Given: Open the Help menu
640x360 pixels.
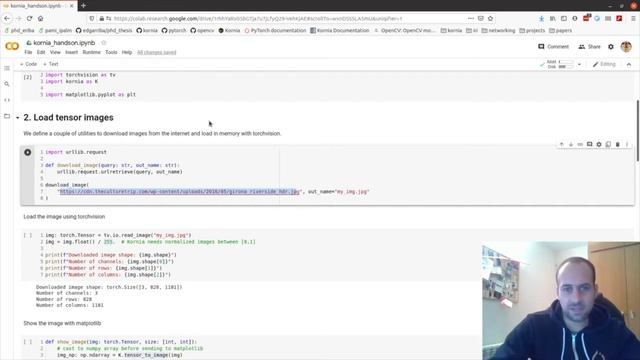Looking at the screenshot, I should [127, 52].
